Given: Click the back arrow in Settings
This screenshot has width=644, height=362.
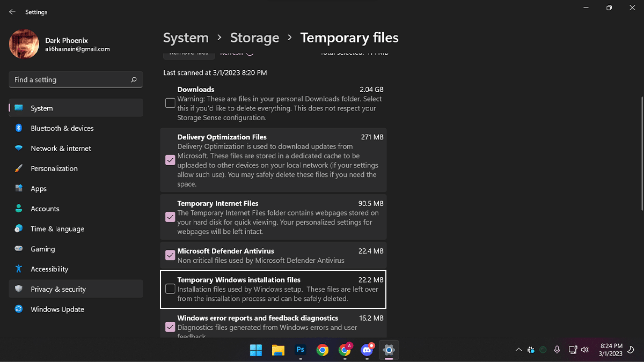Looking at the screenshot, I should click(12, 12).
